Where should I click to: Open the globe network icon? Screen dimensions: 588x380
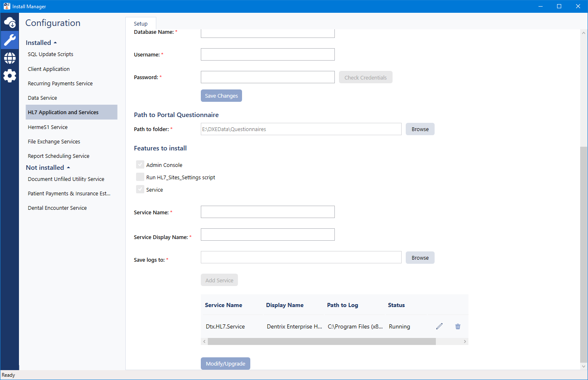tap(10, 58)
